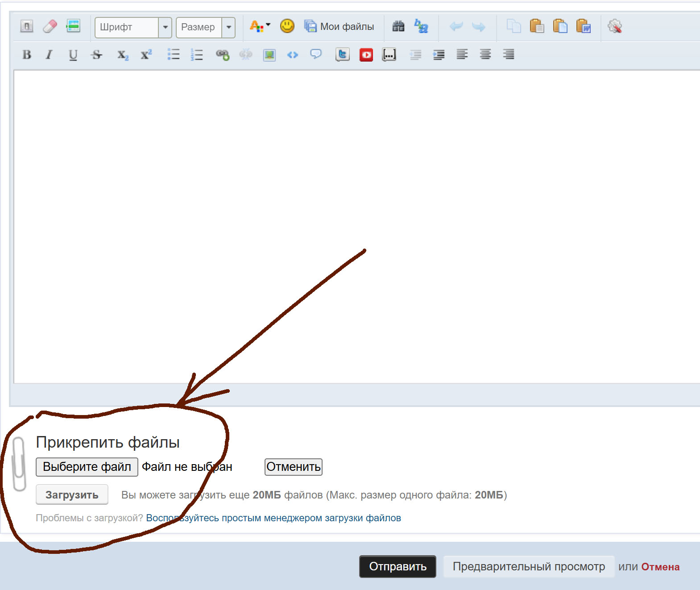Viewport: 700px width, 590px height.
Task: Expand the text color picker
Action: (x=260, y=26)
